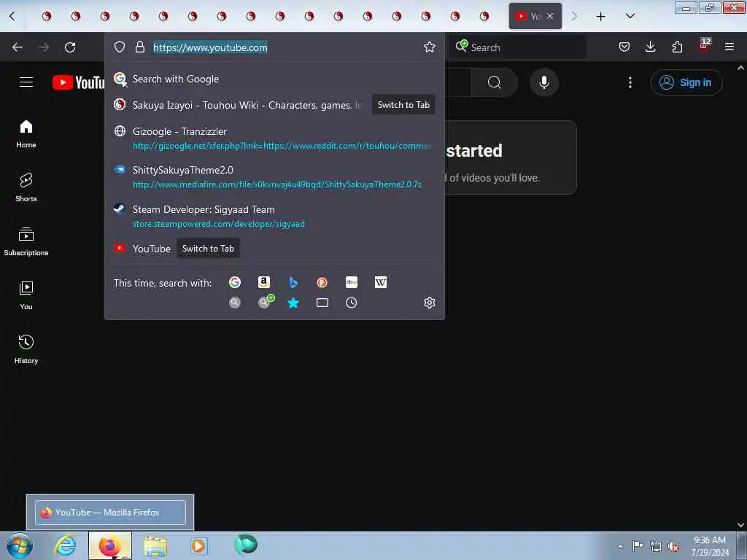The width and height of the screenshot is (747, 560).
Task: Save page to Pocket
Action: (624, 47)
